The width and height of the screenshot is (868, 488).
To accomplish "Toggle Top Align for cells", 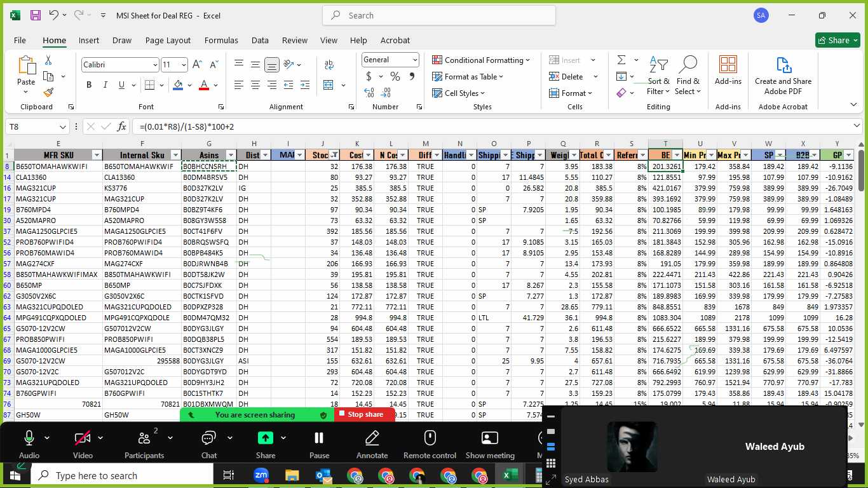I will click(x=239, y=65).
